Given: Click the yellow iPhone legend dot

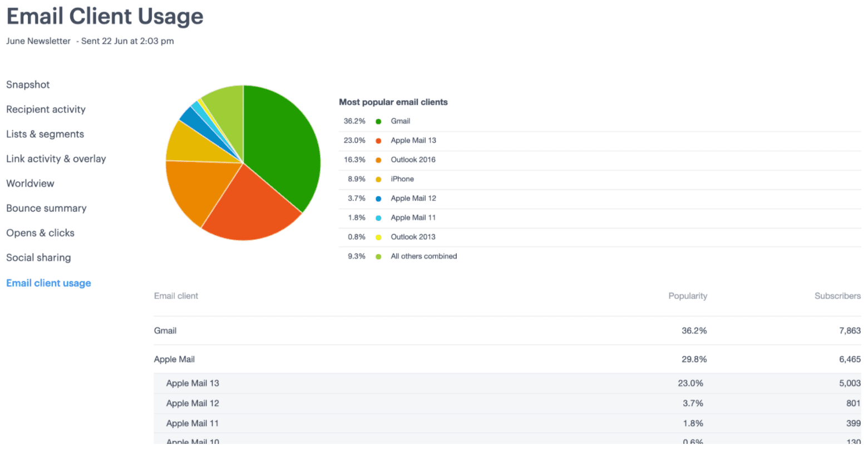Looking at the screenshot, I should pos(378,179).
